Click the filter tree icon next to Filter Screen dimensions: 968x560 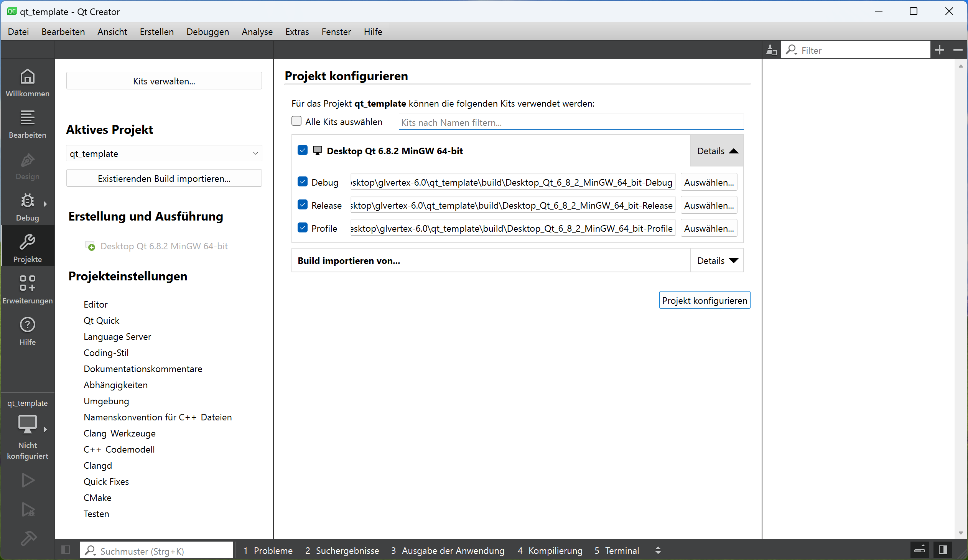click(x=771, y=50)
